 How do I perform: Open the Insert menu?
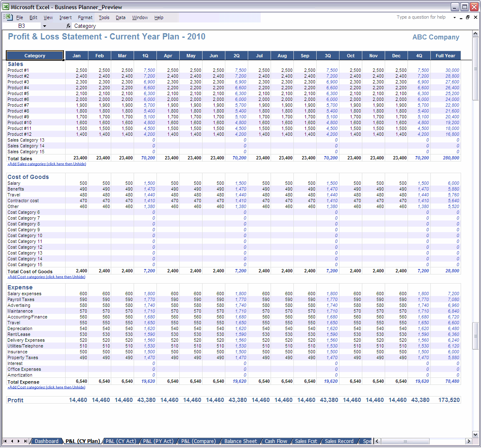[65, 17]
